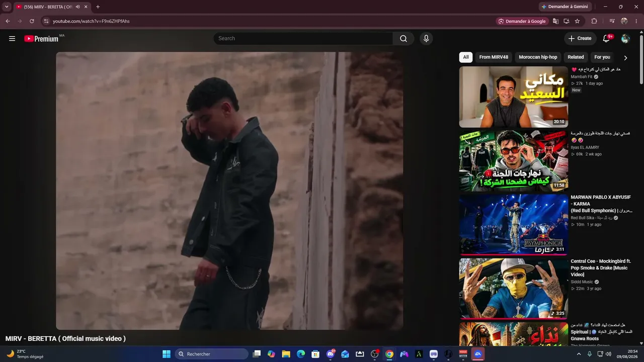This screenshot has height=362, width=644.
Task: Open Chrome media controls
Action: [612, 21]
